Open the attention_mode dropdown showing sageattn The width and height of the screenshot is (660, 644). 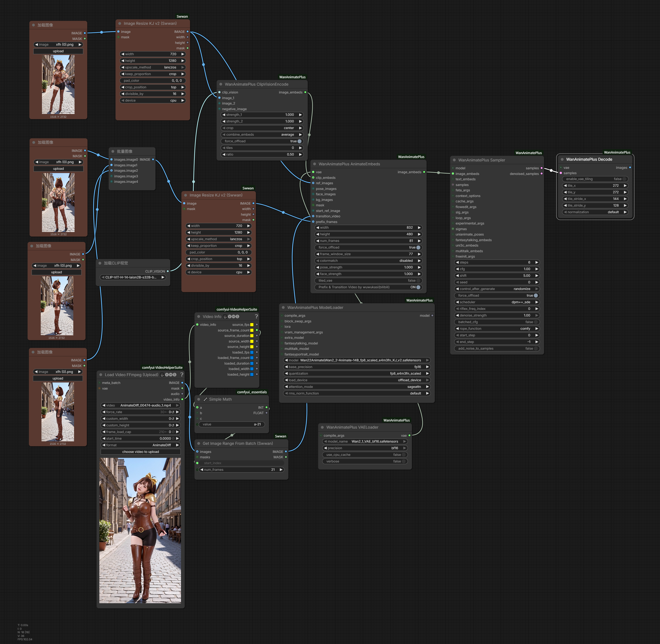[x=357, y=387]
